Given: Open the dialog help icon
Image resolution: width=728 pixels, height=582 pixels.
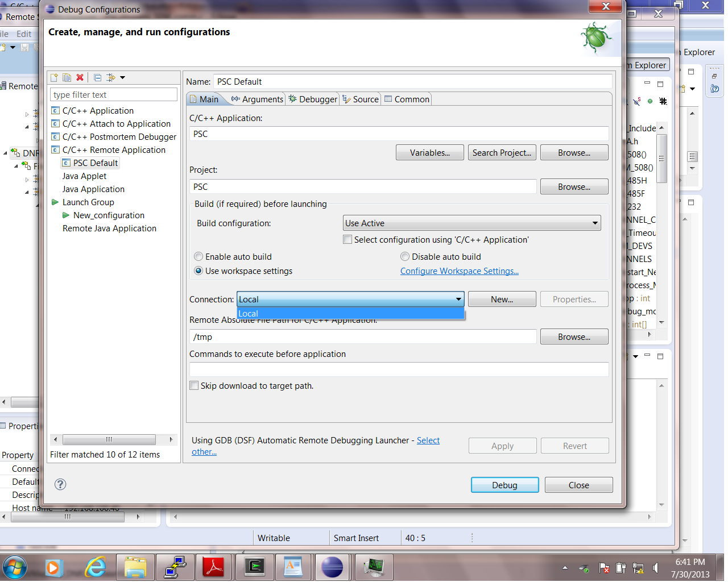Looking at the screenshot, I should pos(60,484).
